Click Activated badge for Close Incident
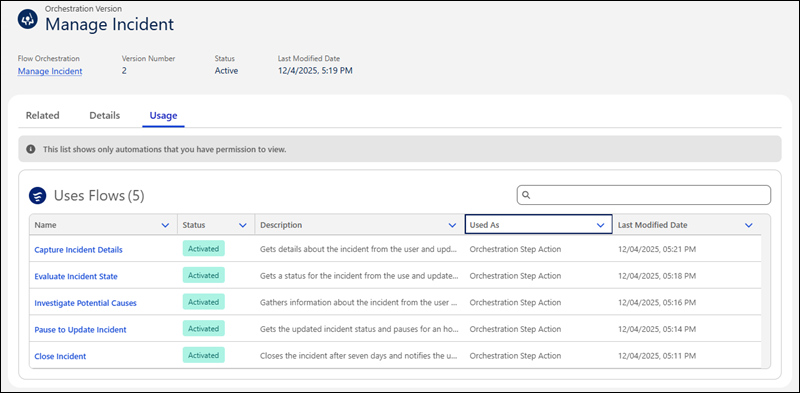Viewport: 800px width, 393px height. (204, 355)
